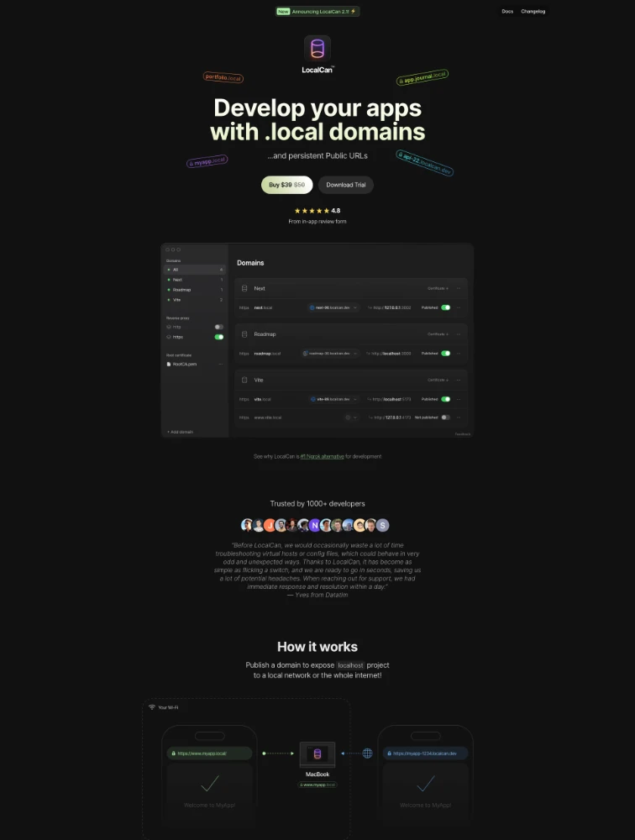The width and height of the screenshot is (635, 840).
Task: Open more options for roadmap.local row
Action: point(459,354)
